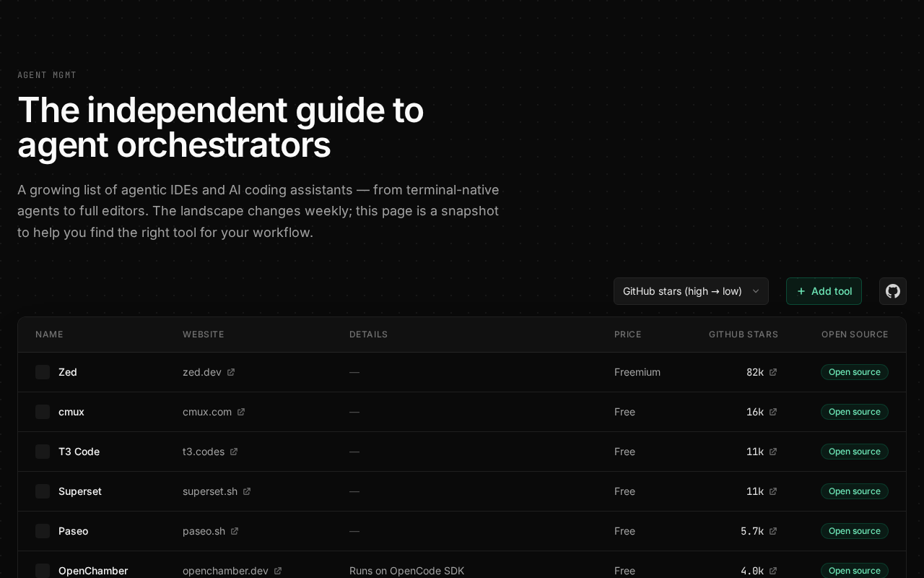924x578 pixels.
Task: Click the external link icon beside paseo.sh
Action: (235, 531)
